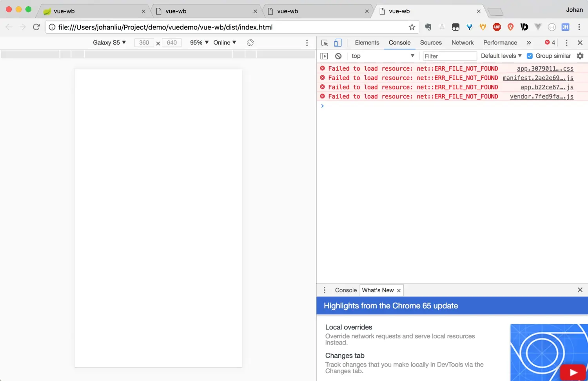Open the app.3079011….css source link

(x=545, y=68)
